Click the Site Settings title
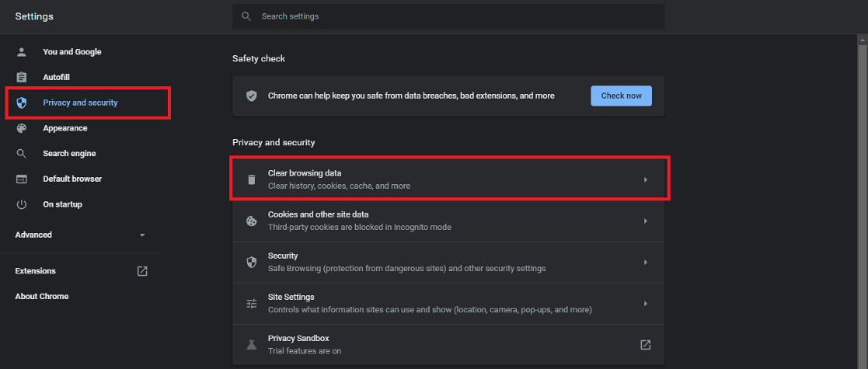 point(291,297)
